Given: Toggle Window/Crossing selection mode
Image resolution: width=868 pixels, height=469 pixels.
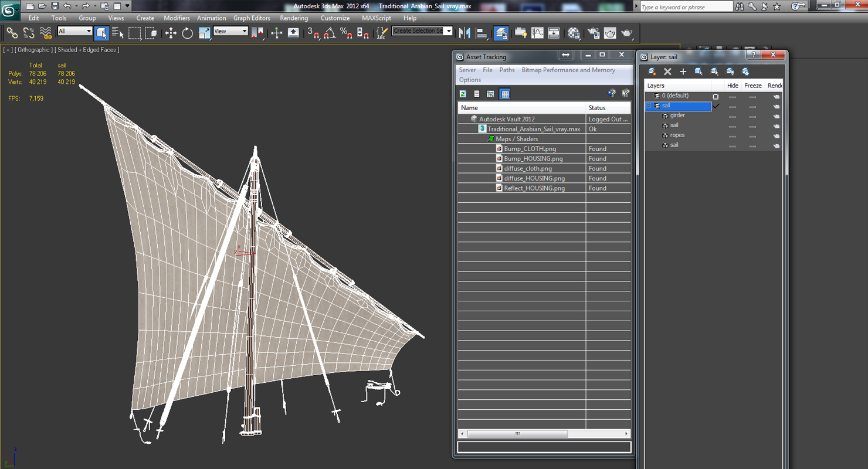Looking at the screenshot, I should [151, 33].
